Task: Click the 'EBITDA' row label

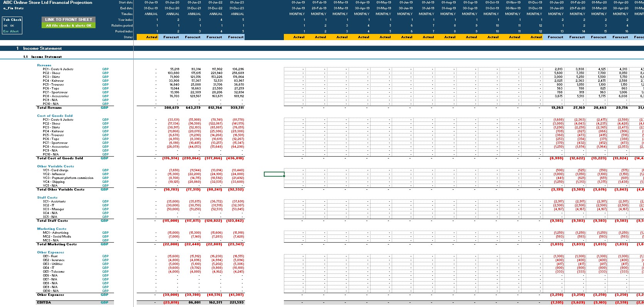Action: [x=44, y=302]
